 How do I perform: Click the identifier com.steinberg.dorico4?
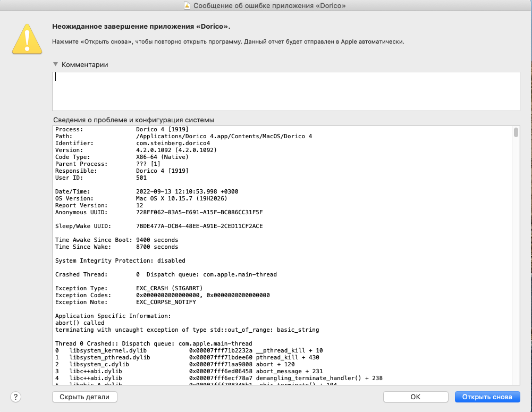point(173,143)
